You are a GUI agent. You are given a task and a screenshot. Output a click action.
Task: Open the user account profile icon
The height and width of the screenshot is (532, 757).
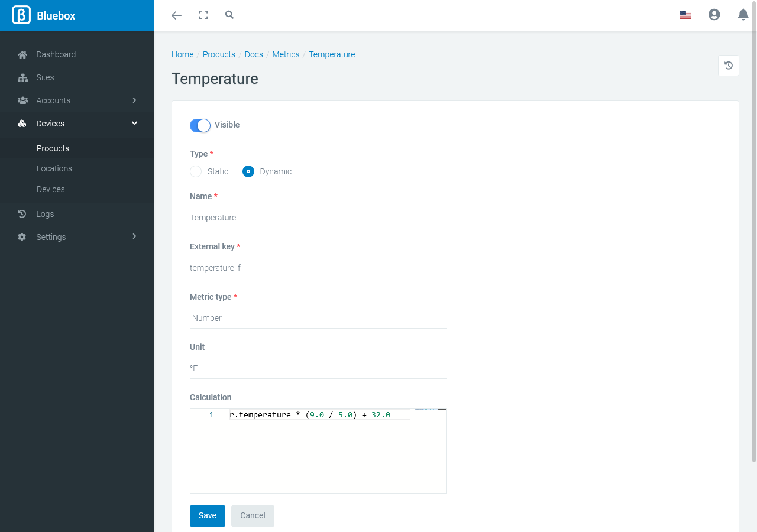tap(714, 15)
